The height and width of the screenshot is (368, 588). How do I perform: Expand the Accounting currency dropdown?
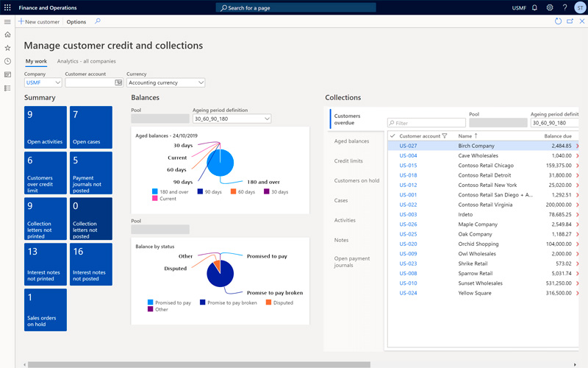coord(201,82)
